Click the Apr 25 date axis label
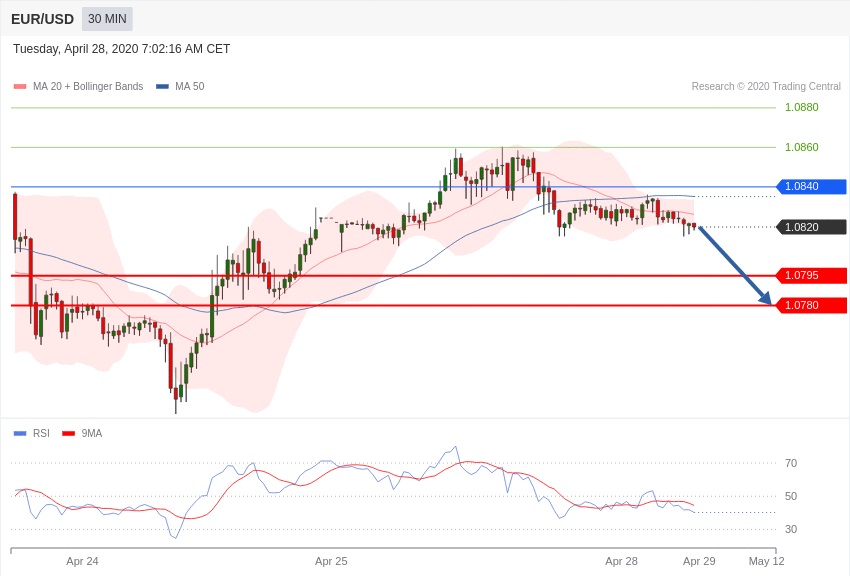Image resolution: width=850 pixels, height=576 pixels. pyautogui.click(x=331, y=561)
